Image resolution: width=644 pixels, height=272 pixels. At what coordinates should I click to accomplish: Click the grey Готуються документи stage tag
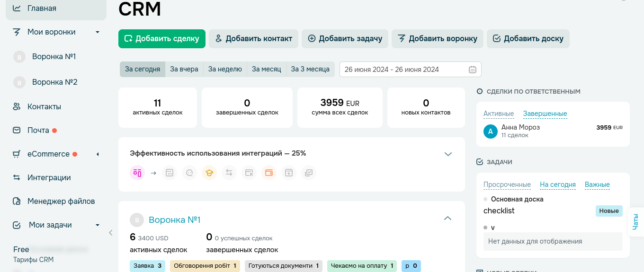284,266
